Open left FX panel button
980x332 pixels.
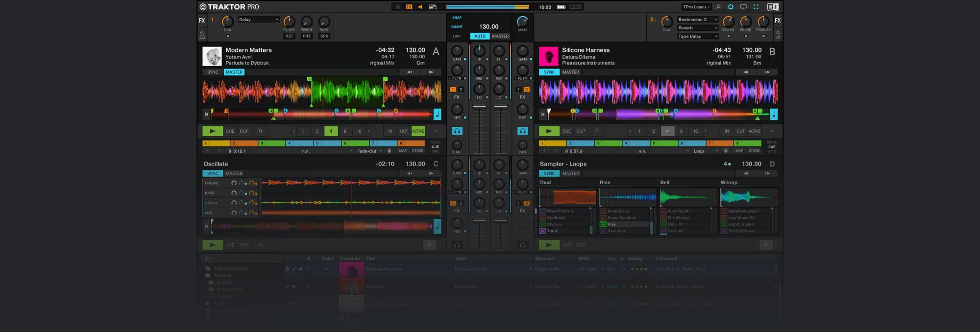pyautogui.click(x=202, y=21)
